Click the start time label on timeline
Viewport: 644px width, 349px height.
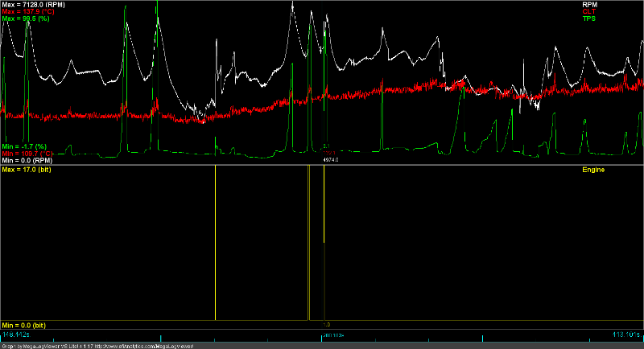[x=16, y=334]
